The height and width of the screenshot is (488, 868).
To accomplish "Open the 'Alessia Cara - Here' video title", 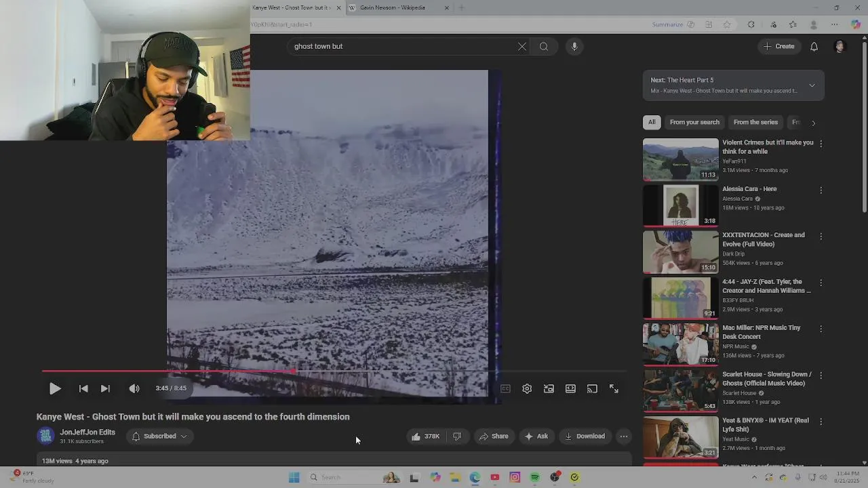I will click(x=749, y=189).
